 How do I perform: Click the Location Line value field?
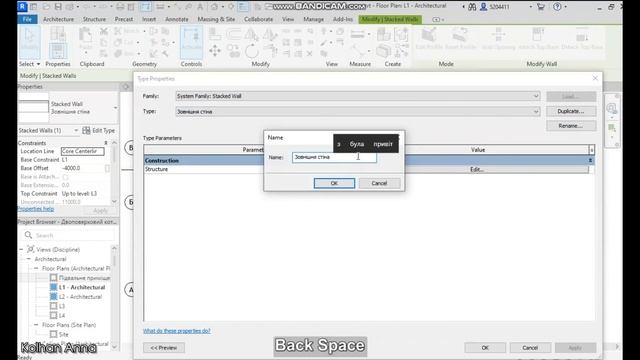[x=82, y=151]
